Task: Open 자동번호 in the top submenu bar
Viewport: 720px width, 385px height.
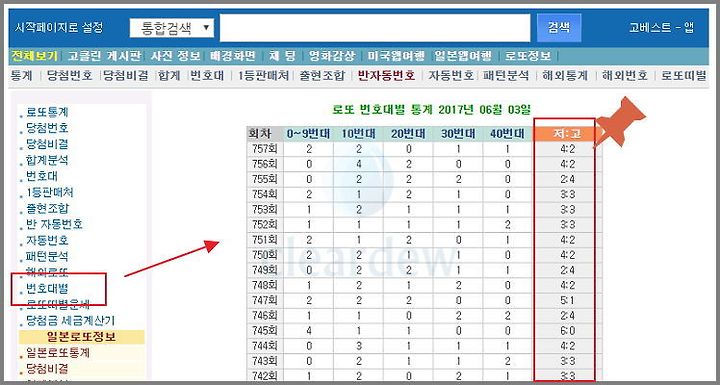Action: point(451,75)
